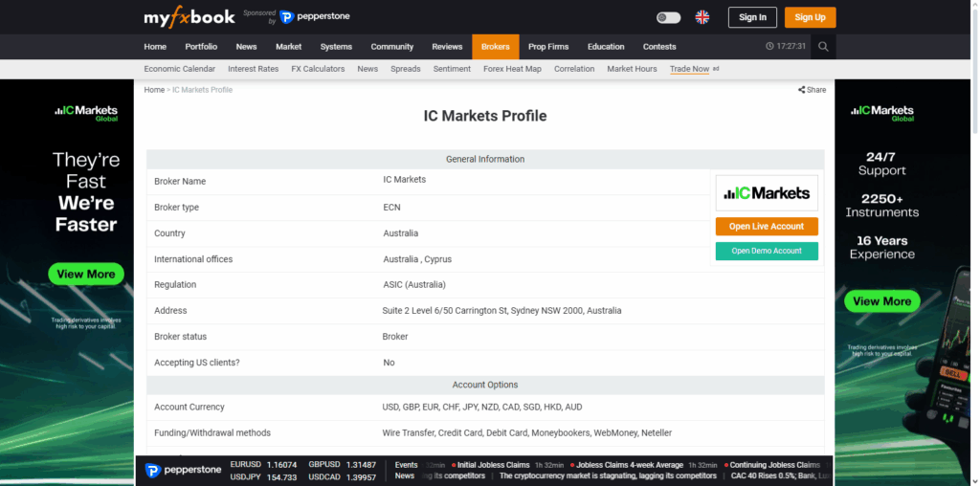Open News link in submenu bar
The height and width of the screenshot is (486, 980).
(x=367, y=69)
